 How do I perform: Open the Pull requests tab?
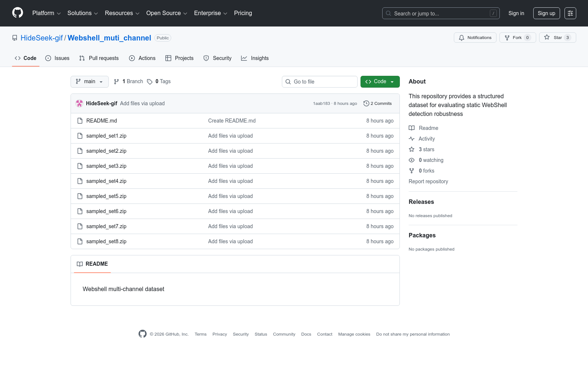pos(99,58)
